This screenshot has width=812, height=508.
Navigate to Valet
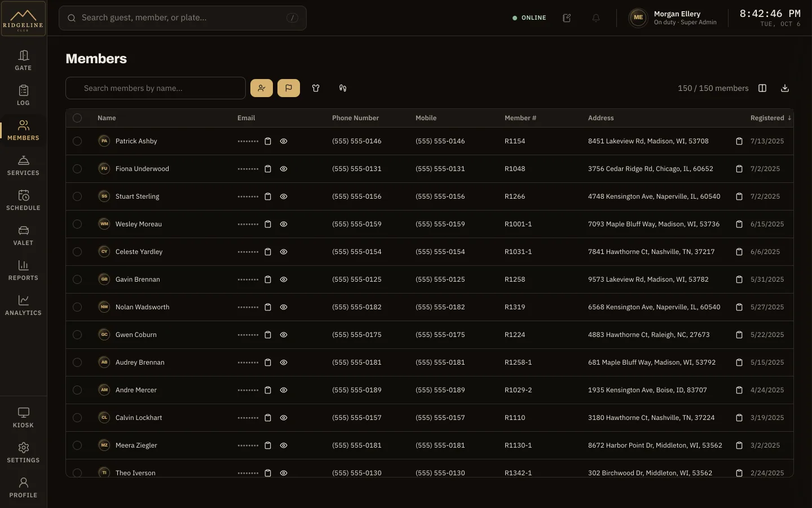coord(23,235)
